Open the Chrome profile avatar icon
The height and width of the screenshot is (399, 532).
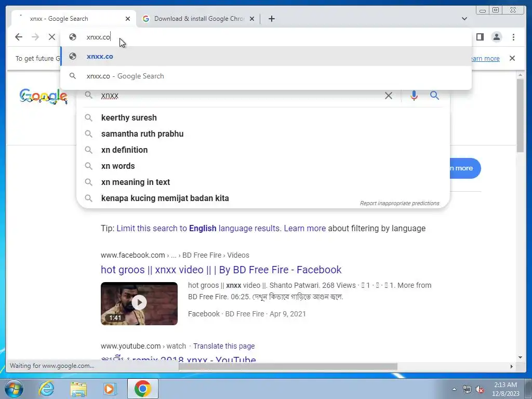pos(496,37)
